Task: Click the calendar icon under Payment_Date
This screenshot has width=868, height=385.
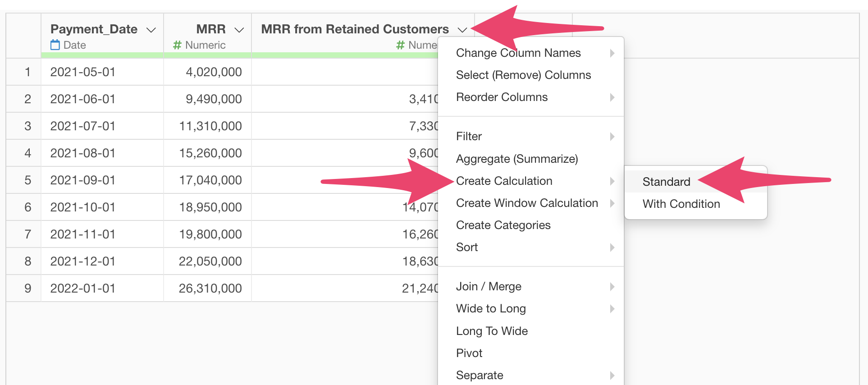Action: (55, 45)
